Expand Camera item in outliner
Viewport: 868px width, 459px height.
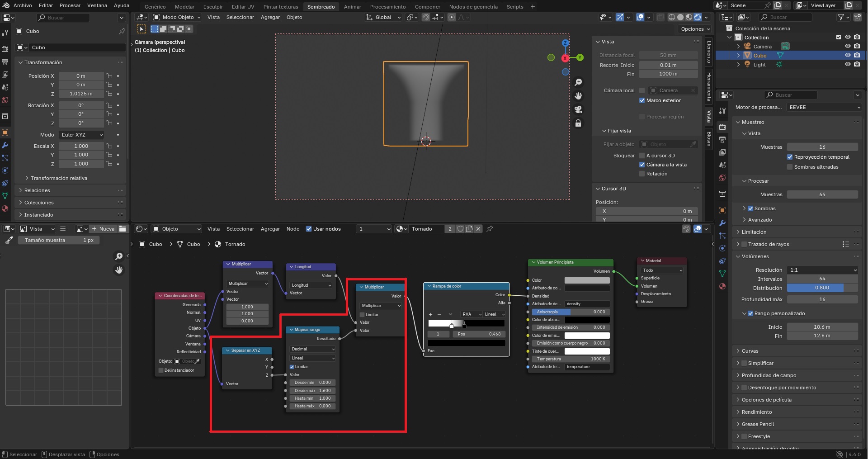[738, 47]
